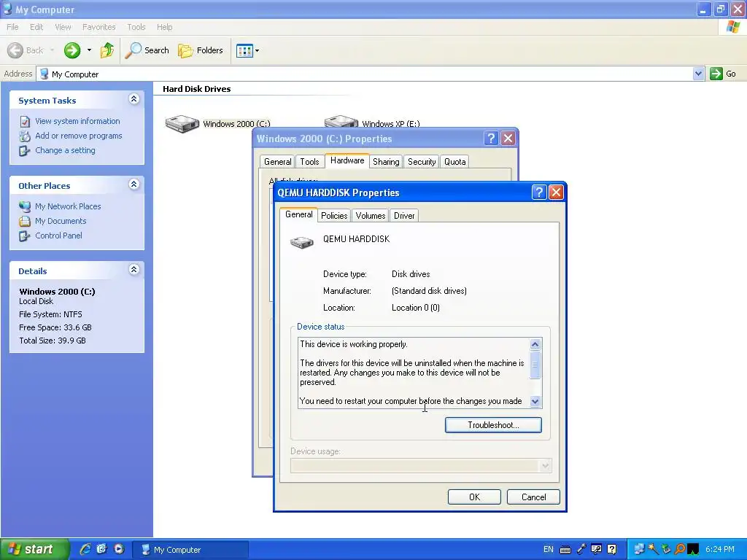
Task: Click the device status scrollbar thumb
Action: [535, 365]
